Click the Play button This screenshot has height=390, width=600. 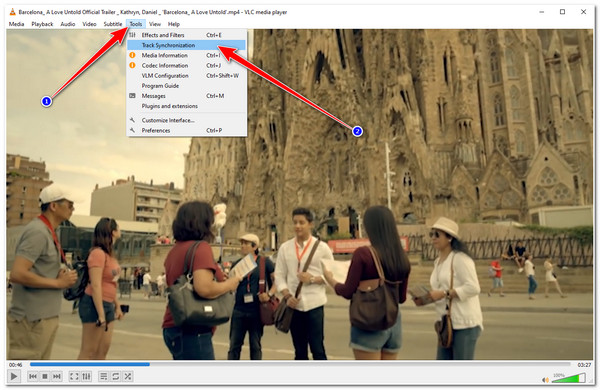point(14,377)
